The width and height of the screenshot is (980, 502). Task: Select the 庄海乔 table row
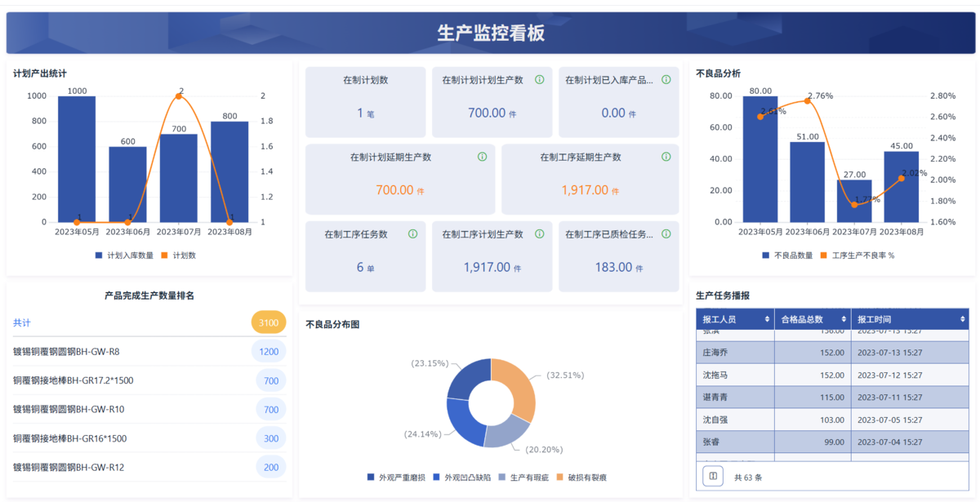(832, 353)
